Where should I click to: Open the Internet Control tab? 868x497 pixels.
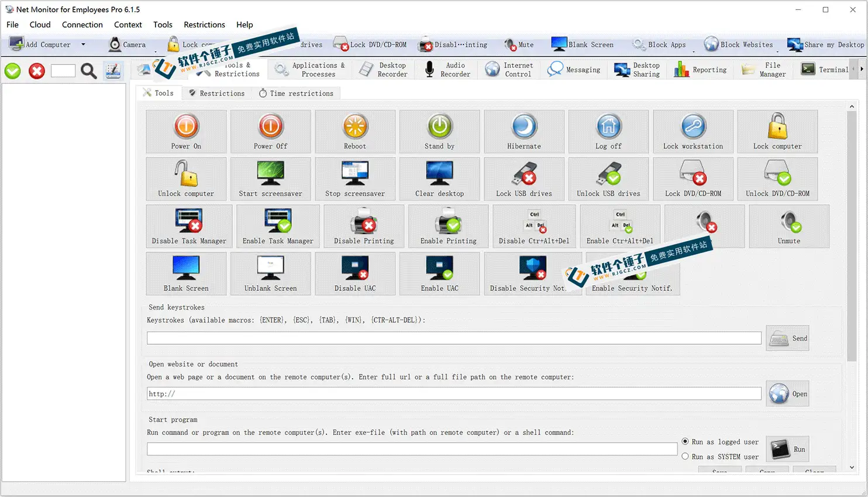(509, 70)
